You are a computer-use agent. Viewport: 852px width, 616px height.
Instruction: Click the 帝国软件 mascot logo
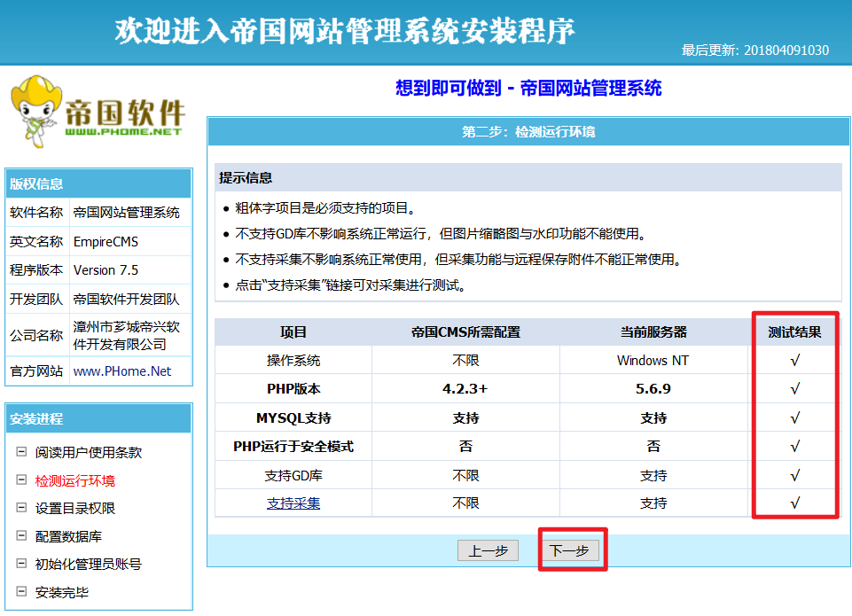98,113
